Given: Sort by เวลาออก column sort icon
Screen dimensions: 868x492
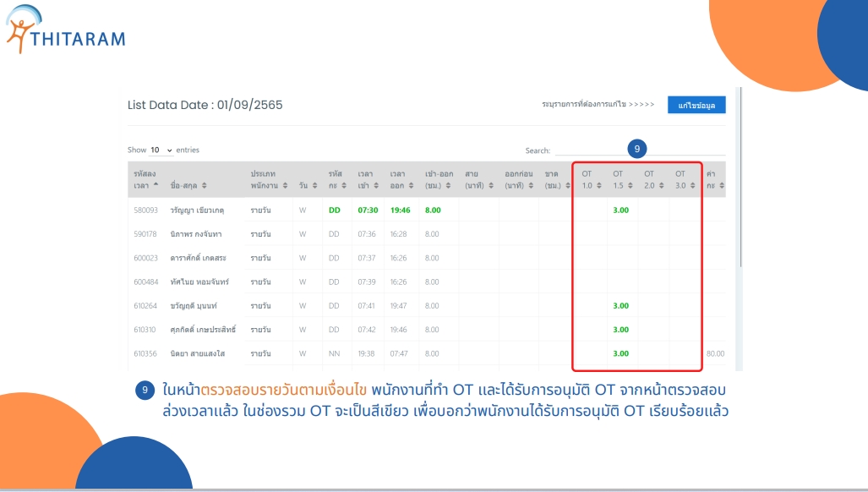Looking at the screenshot, I should coord(410,185).
